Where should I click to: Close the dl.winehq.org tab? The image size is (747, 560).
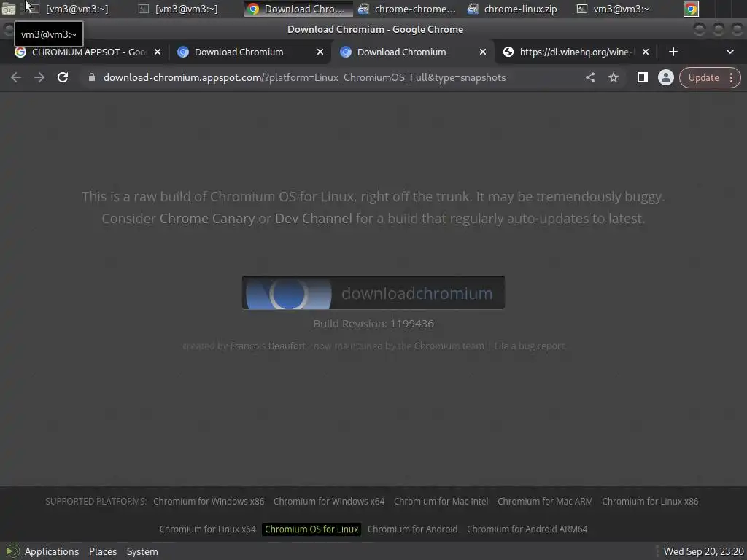click(646, 52)
